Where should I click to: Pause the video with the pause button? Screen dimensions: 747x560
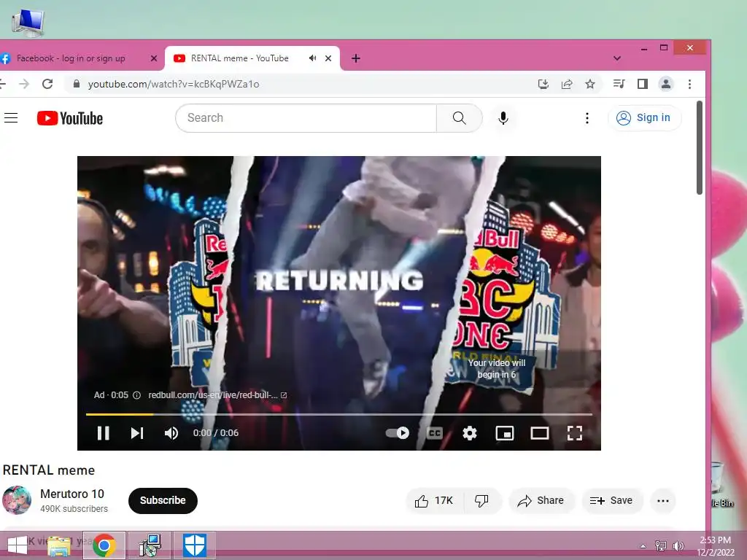pos(104,433)
